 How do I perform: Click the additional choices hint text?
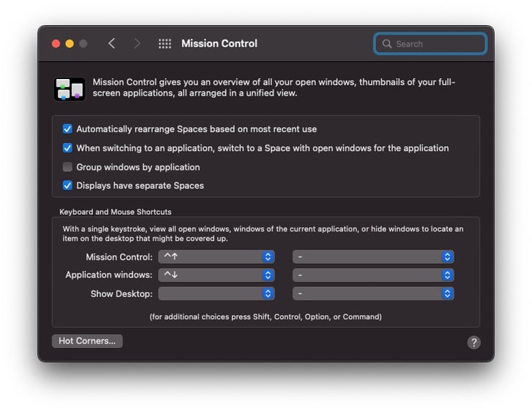click(266, 316)
